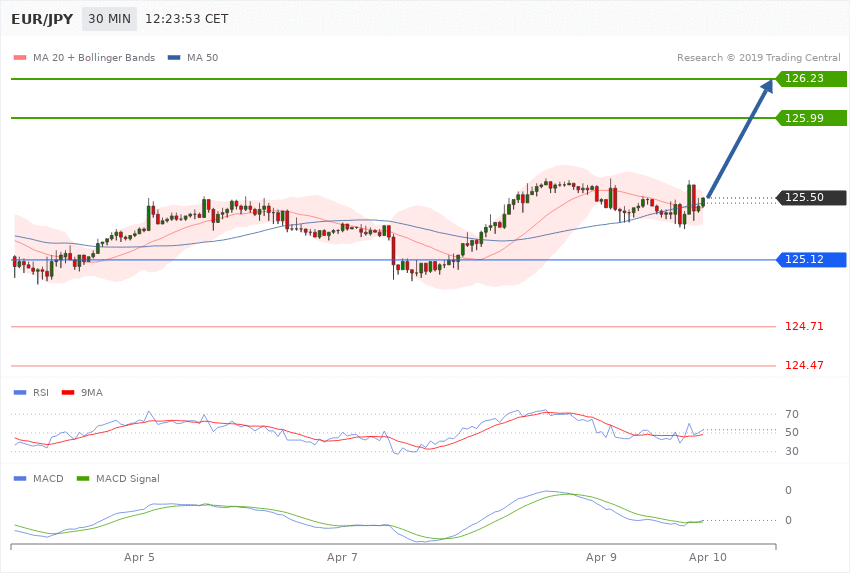The height and width of the screenshot is (576, 850).
Task: Click the Apr 10 date label
Action: pos(707,557)
